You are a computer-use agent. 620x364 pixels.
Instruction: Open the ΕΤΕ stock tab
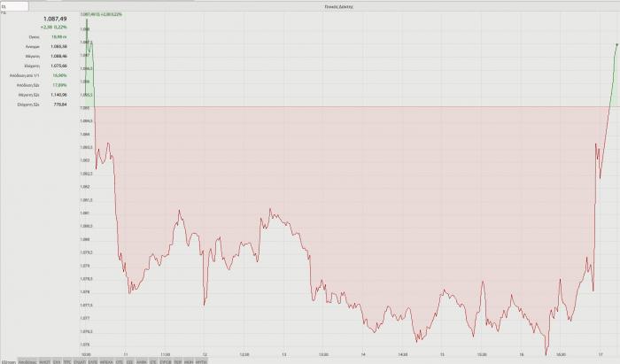(152, 361)
